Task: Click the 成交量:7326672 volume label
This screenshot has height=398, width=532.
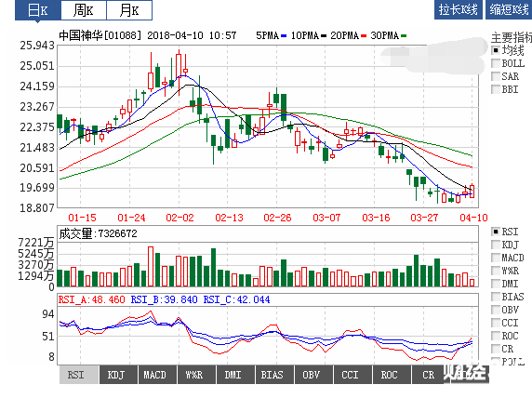Action: coord(98,233)
